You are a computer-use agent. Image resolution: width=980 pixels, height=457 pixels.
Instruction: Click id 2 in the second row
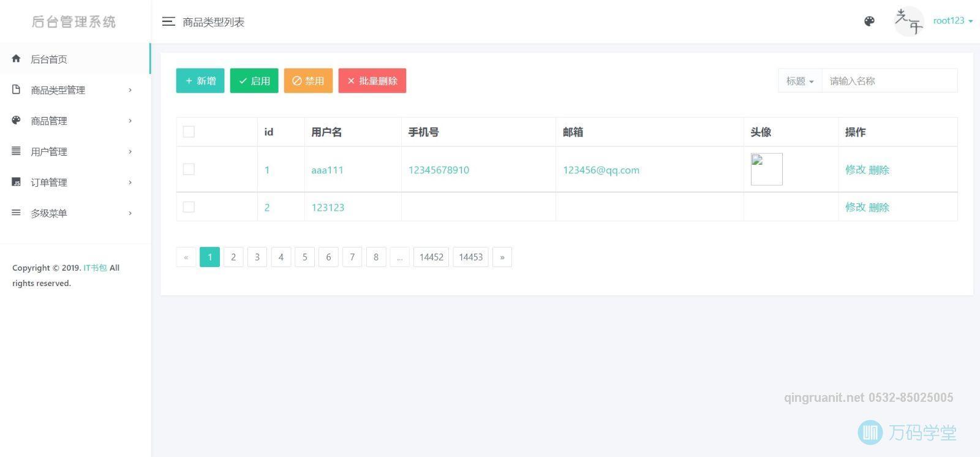point(267,208)
